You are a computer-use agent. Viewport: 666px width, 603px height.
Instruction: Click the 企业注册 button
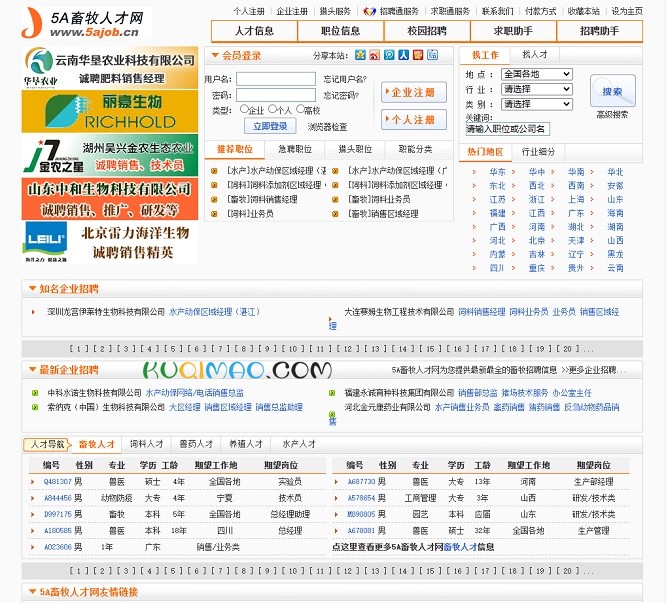414,92
